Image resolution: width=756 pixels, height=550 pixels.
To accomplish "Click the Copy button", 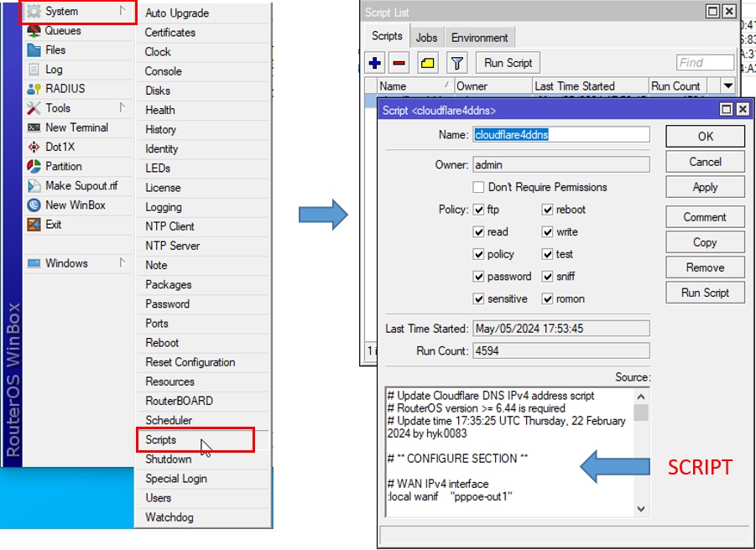I will [706, 242].
